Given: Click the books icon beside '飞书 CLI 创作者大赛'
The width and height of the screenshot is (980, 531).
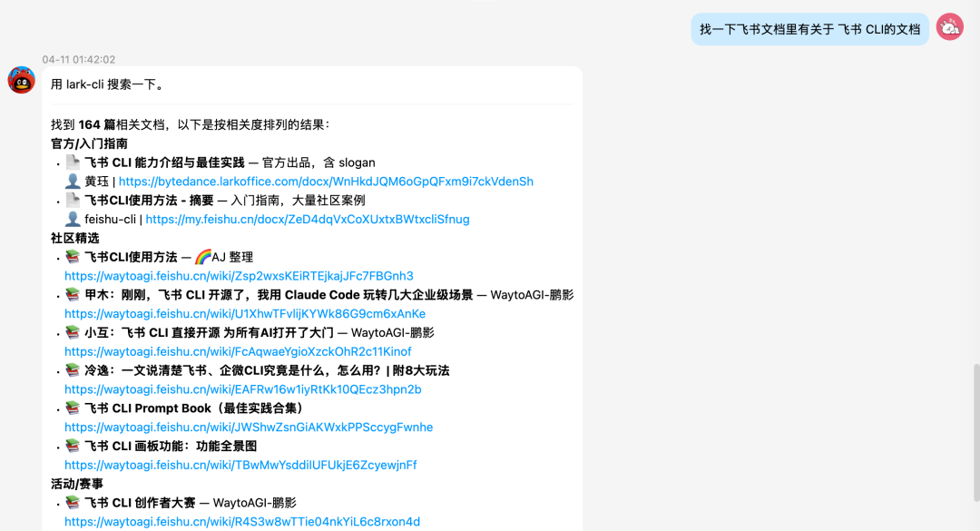Looking at the screenshot, I should tap(73, 503).
